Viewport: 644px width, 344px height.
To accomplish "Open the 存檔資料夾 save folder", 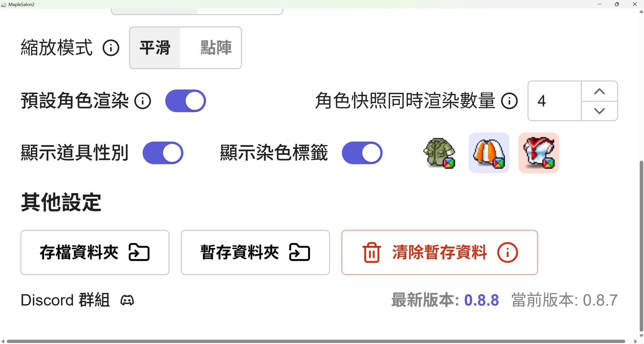I will (x=95, y=252).
